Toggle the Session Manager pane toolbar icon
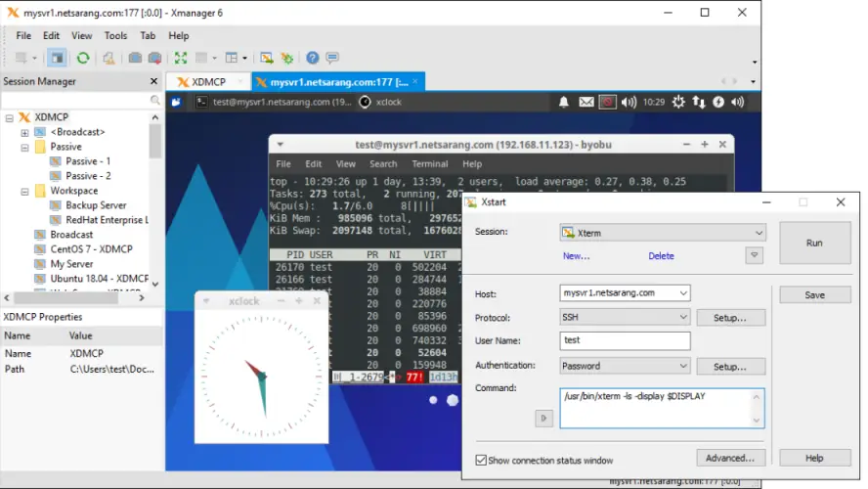868x489 pixels. tap(57, 58)
